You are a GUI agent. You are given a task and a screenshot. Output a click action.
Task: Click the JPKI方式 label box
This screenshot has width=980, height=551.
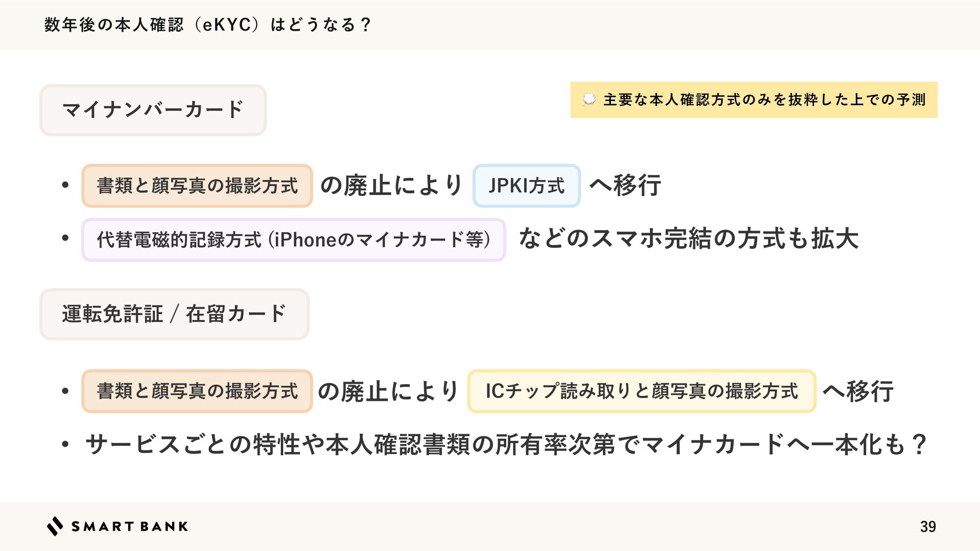point(527,186)
